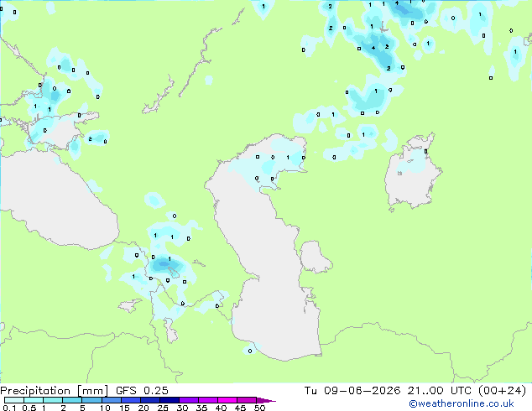The width and height of the screenshot is (532, 411).
Task: Click the '25' legend scale label
Action: pyautogui.click(x=163, y=408)
